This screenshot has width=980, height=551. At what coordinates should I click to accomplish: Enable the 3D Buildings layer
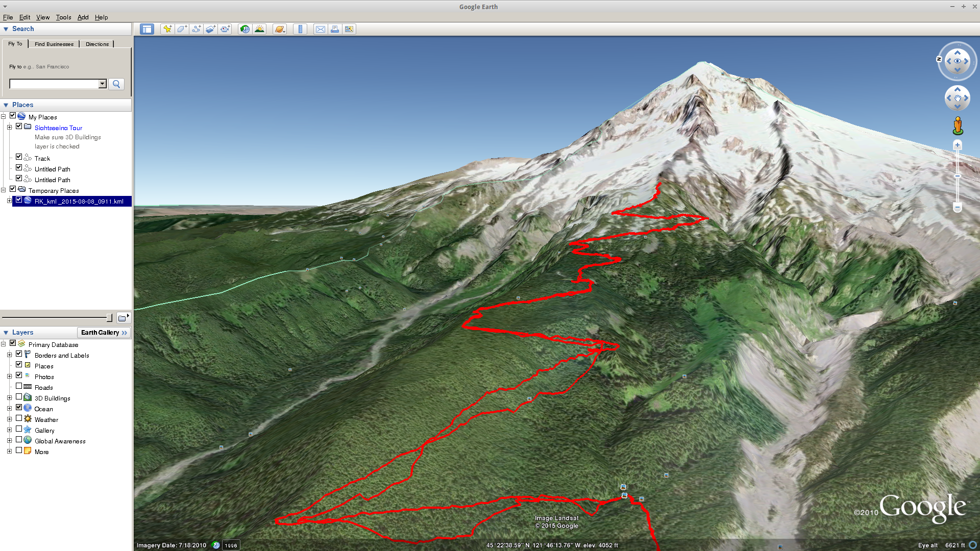(x=19, y=397)
